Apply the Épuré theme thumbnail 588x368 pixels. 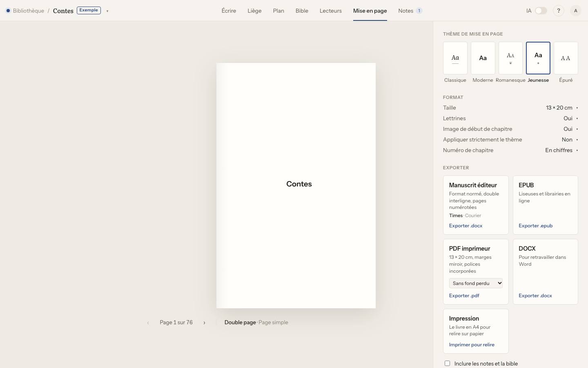click(566, 58)
